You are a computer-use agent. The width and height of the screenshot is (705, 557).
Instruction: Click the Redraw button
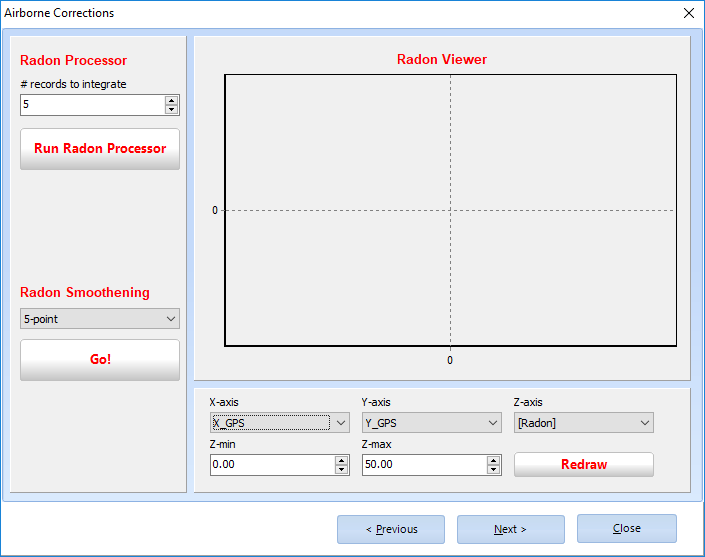pyautogui.click(x=583, y=464)
